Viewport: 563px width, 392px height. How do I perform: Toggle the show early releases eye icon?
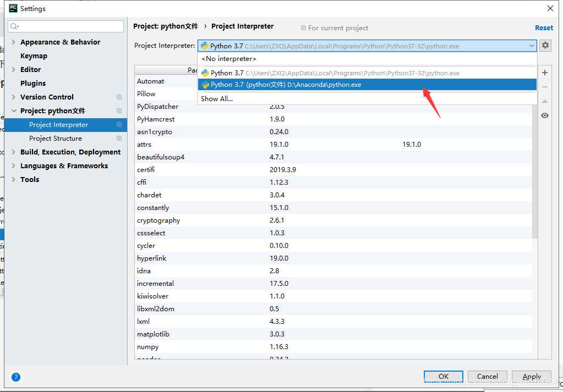545,115
